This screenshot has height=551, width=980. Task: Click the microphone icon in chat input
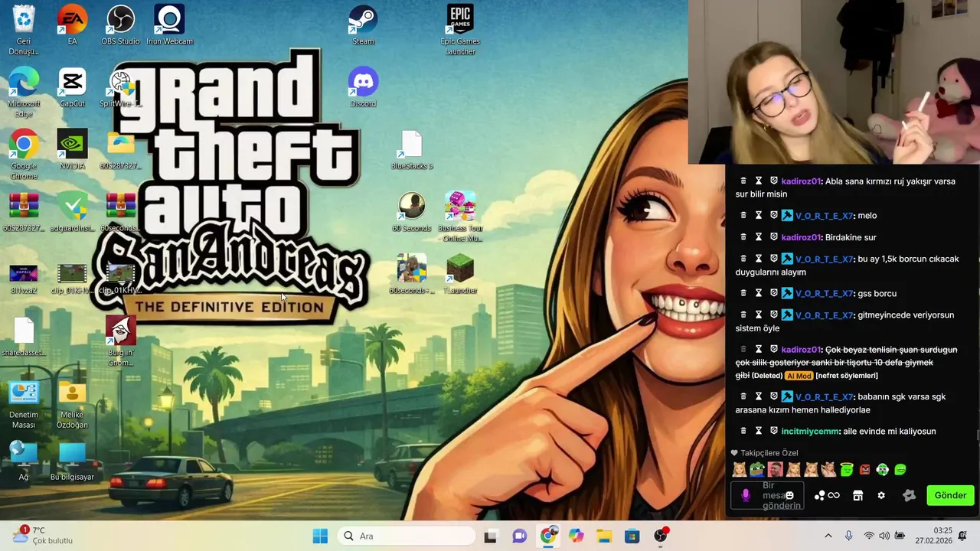(x=746, y=495)
